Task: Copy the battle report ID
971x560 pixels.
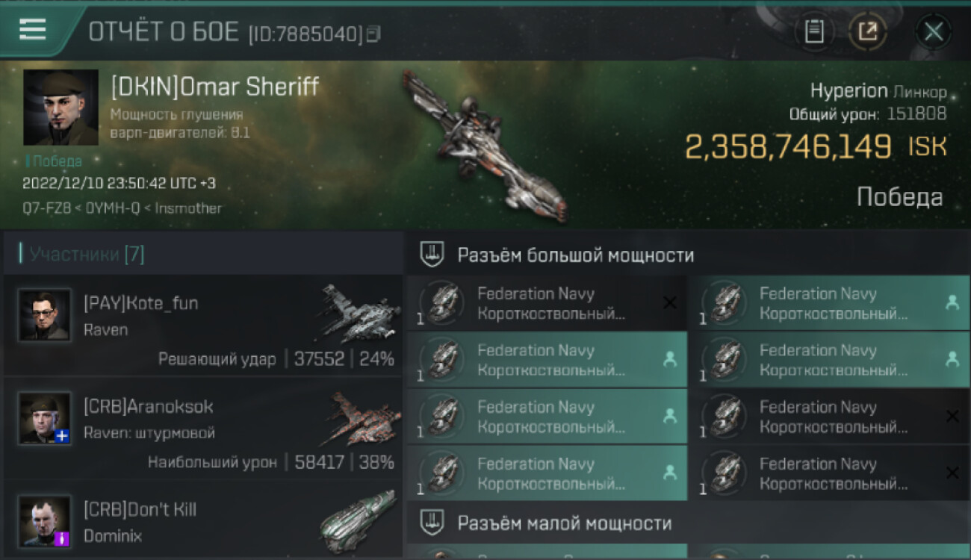Action: [x=373, y=34]
